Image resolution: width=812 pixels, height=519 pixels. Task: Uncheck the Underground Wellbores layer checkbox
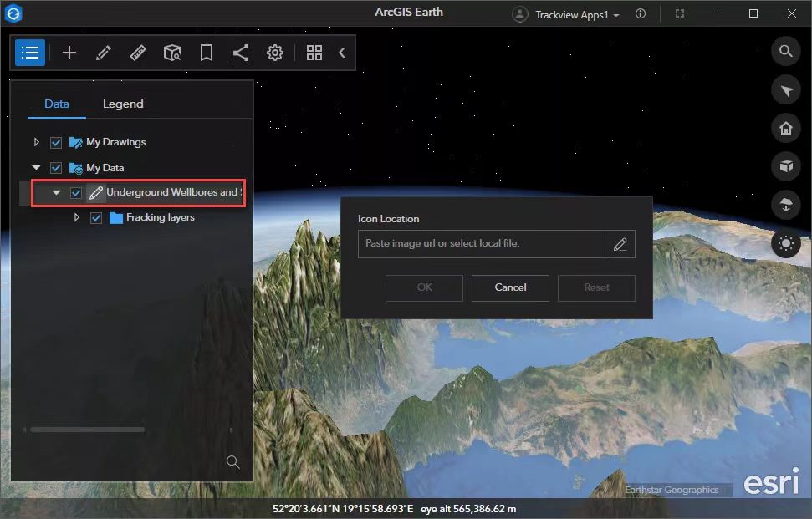[x=76, y=193]
